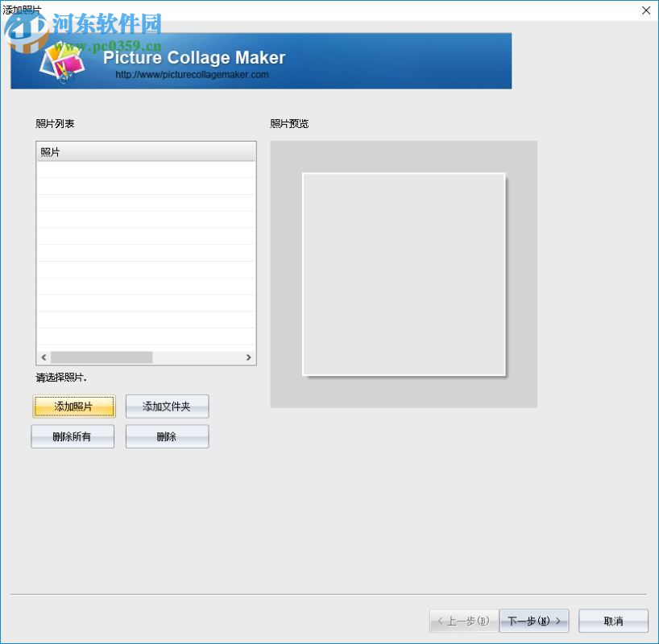Image resolution: width=659 pixels, height=644 pixels.
Task: Click the blank photo preview frame
Action: pos(403,274)
